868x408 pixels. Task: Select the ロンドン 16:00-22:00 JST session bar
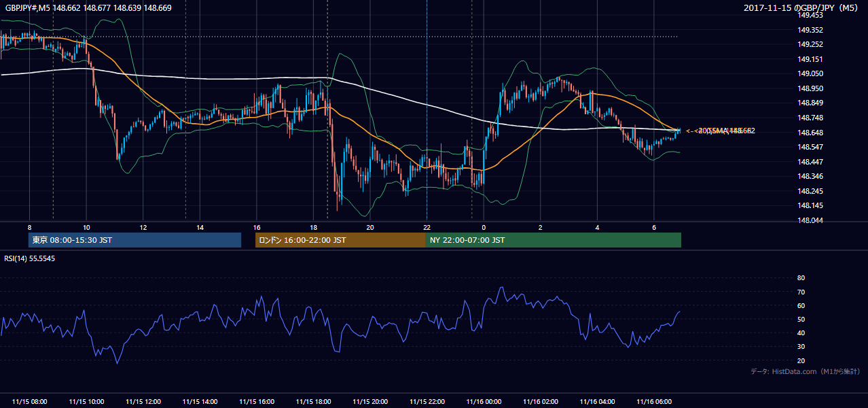[x=340, y=240]
